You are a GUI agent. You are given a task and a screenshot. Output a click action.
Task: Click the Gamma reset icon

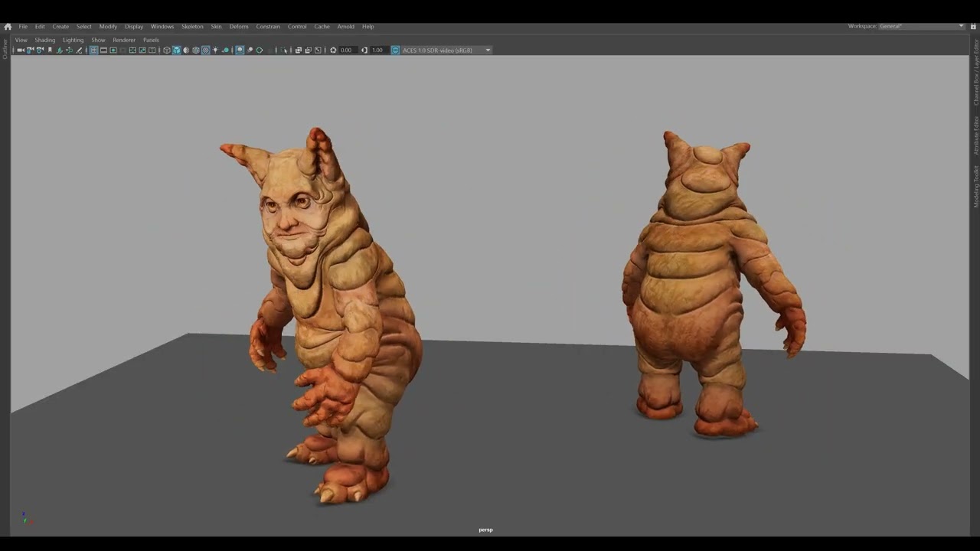pos(364,51)
